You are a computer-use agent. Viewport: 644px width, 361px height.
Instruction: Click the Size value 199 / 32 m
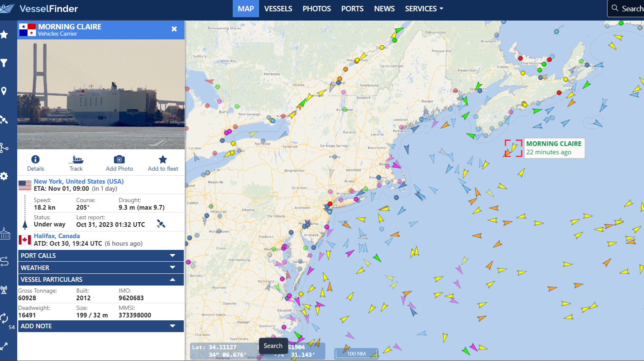click(x=92, y=315)
